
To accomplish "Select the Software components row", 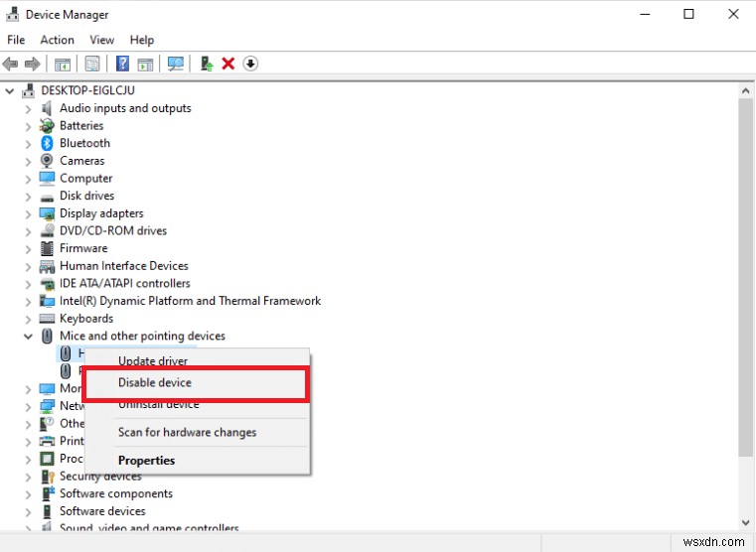I will [115, 493].
